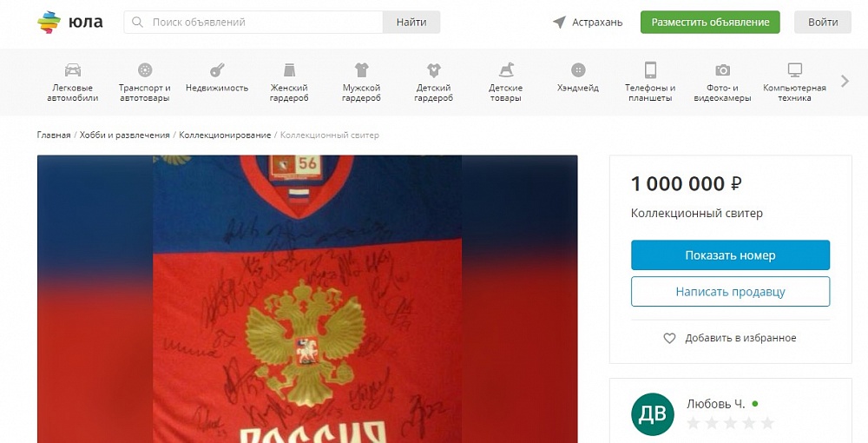Screen dimensions: 868x443
Task: Open the Юла logo home page
Action: click(70, 23)
